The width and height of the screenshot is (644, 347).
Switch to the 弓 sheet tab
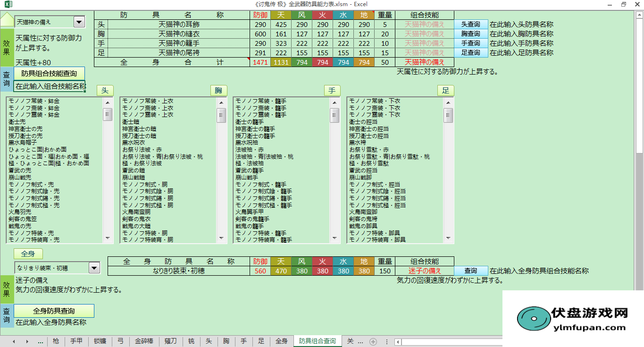(x=120, y=341)
